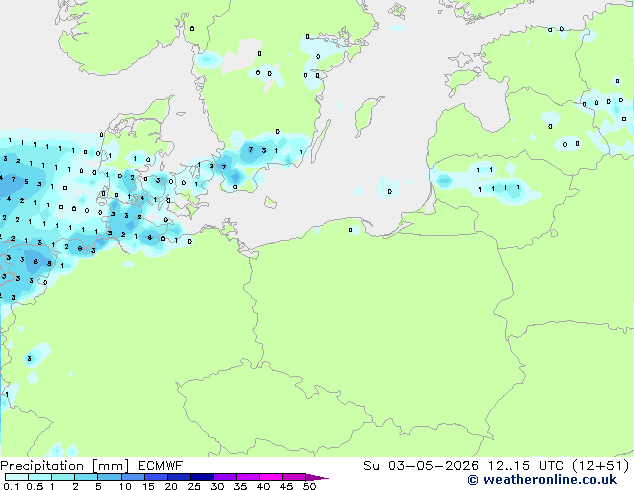Click the 1–2 mm legend swatch
The height and width of the screenshot is (490, 634).
pyautogui.click(x=63, y=477)
